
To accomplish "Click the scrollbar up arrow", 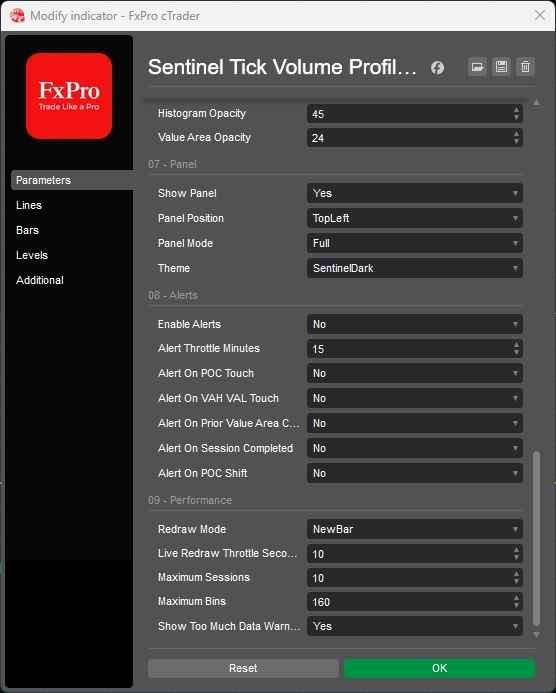I will (x=537, y=103).
